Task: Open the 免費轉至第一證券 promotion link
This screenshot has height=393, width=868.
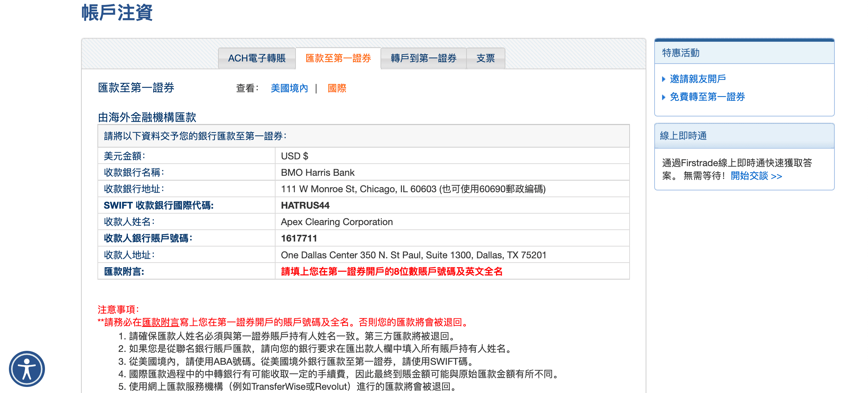Action: coord(707,97)
